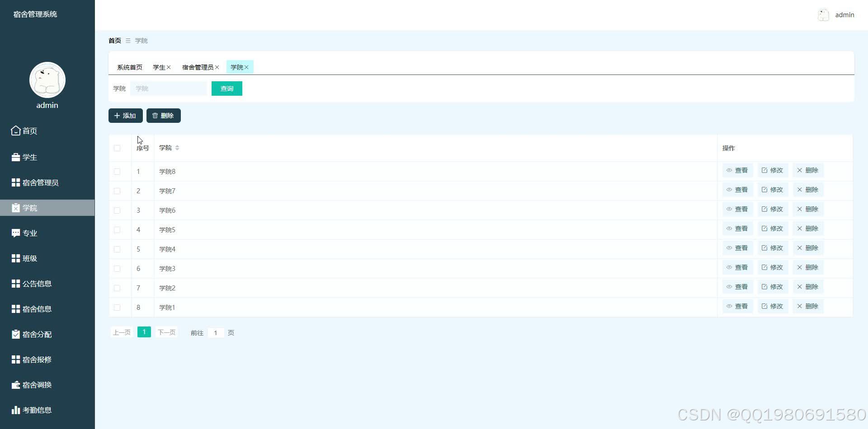The height and width of the screenshot is (429, 868).
Task: Edit the 学院7 record
Action: click(773, 190)
